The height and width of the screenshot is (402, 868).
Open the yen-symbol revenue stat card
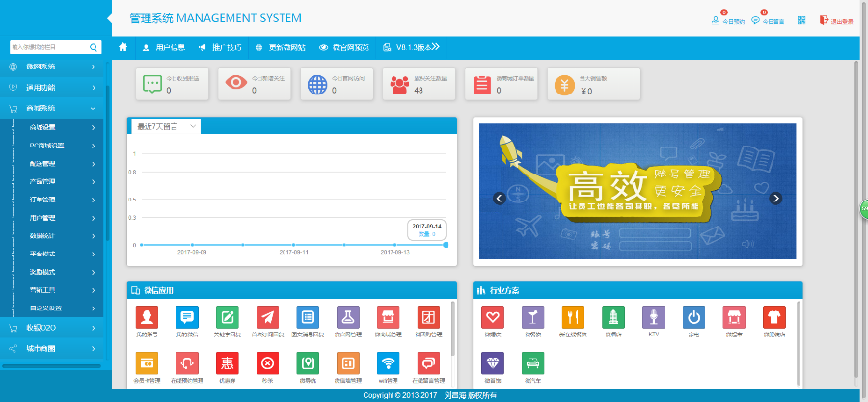[x=593, y=84]
